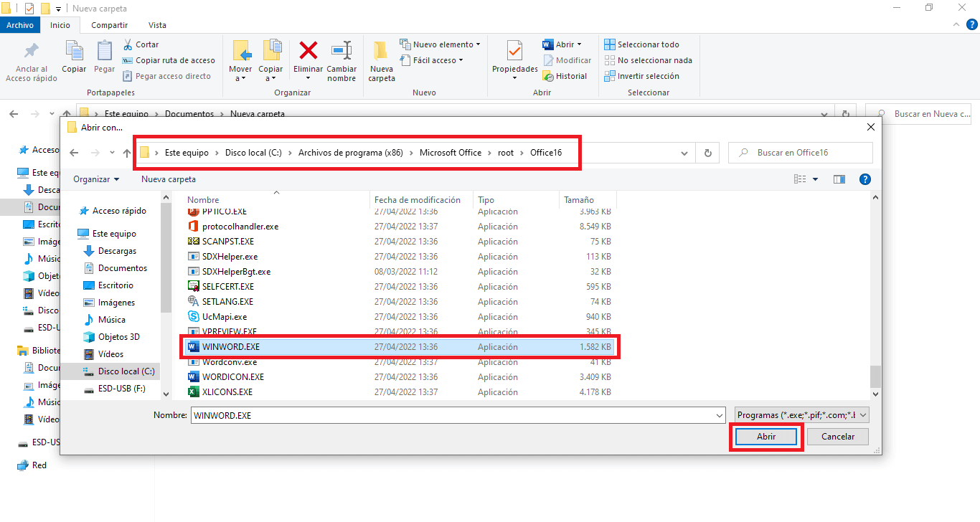Select protocolhandler.exe file
This screenshot has width=980, height=522.
pos(399,227)
